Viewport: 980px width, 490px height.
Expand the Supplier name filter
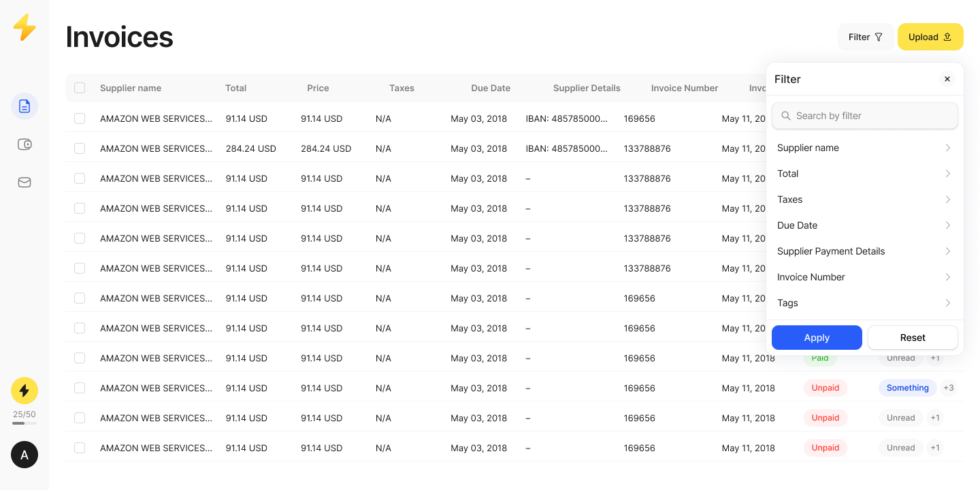pyautogui.click(x=864, y=148)
